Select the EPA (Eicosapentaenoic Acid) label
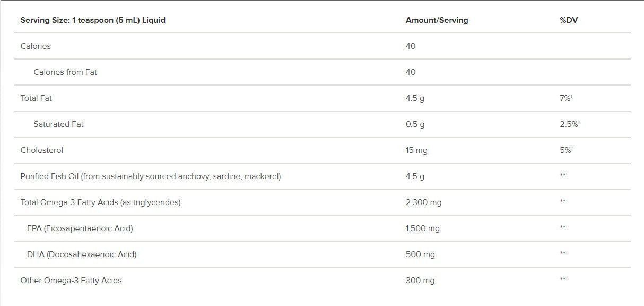The height and width of the screenshot is (306, 644). (80, 228)
